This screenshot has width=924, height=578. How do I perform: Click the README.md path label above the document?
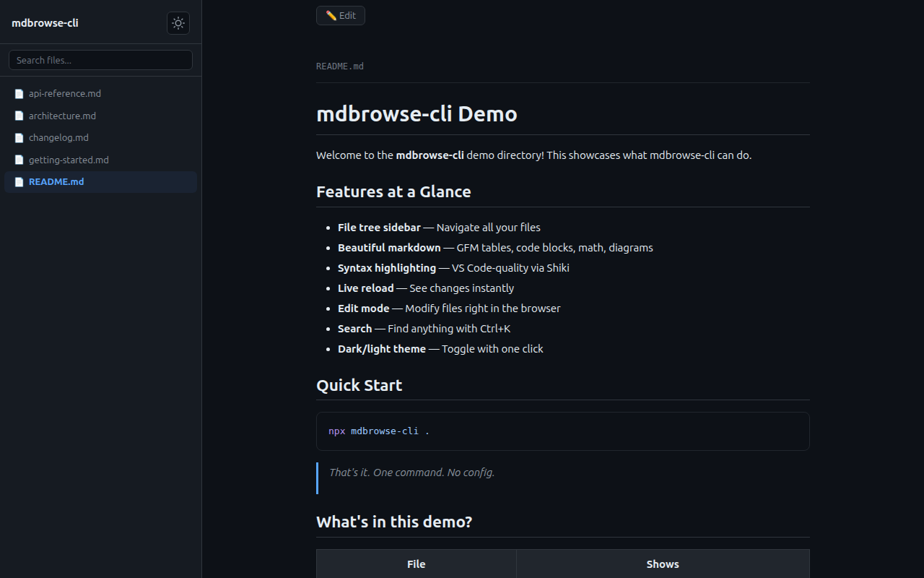pos(340,66)
